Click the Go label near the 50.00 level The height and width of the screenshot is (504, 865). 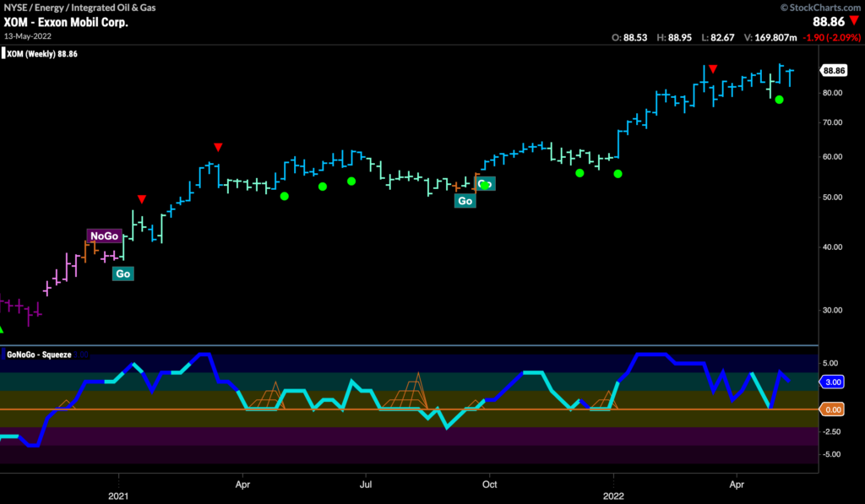pyautogui.click(x=465, y=201)
